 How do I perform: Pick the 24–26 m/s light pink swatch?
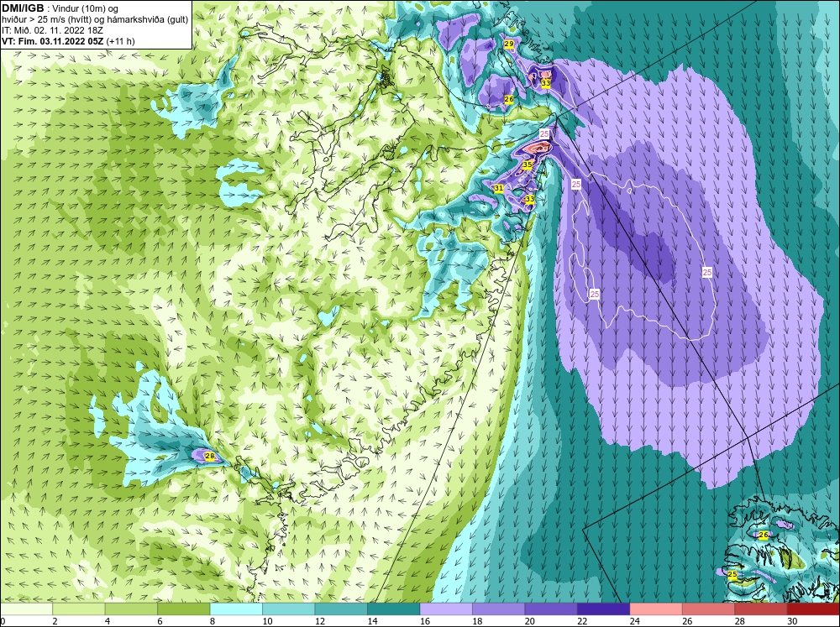[x=656, y=609]
